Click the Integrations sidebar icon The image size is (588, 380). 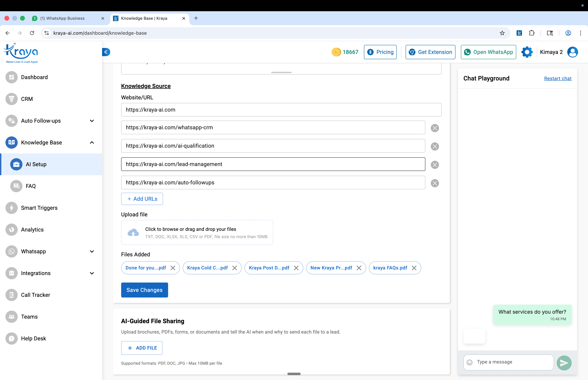point(11,273)
